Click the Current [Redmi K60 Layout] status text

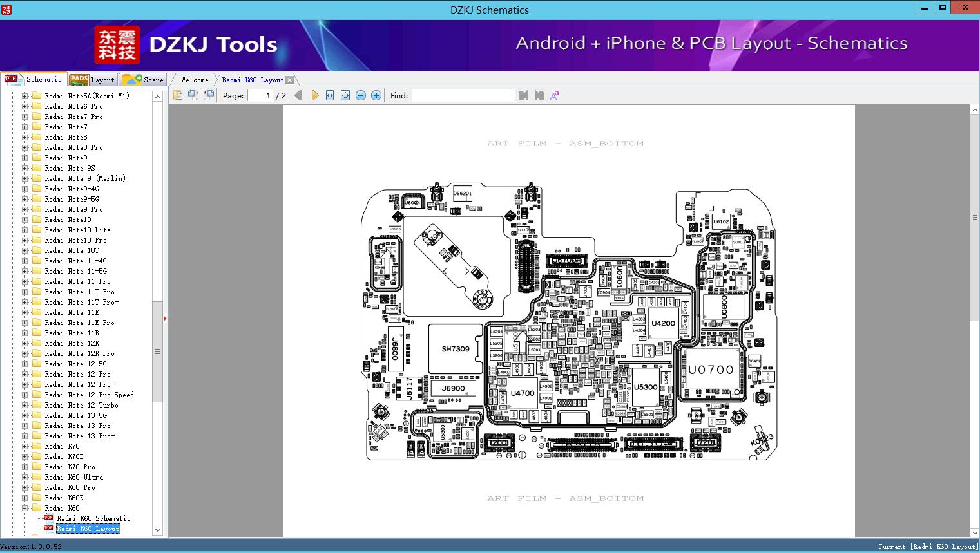[x=927, y=547]
